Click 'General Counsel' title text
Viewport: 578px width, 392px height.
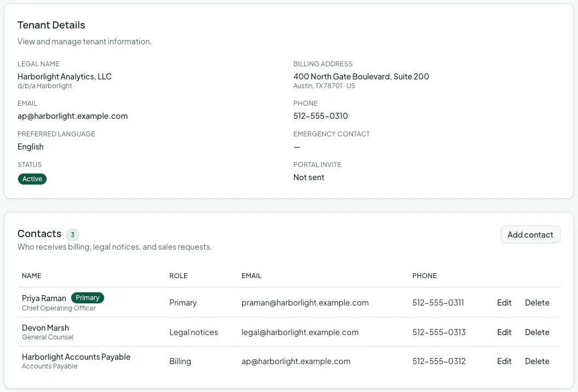[48, 337]
